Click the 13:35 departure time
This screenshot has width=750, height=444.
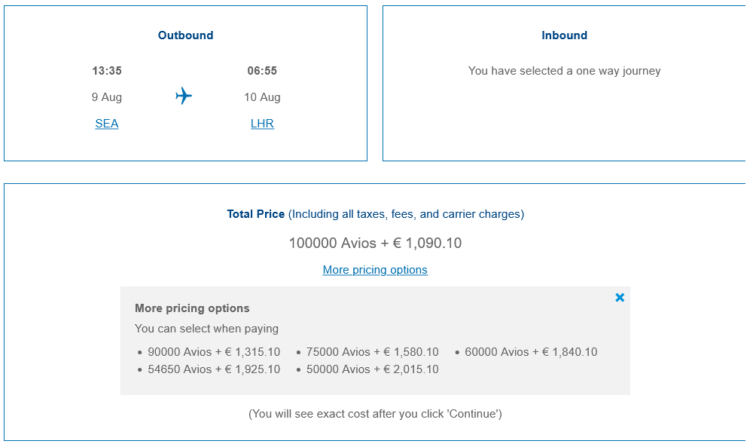pyautogui.click(x=107, y=71)
